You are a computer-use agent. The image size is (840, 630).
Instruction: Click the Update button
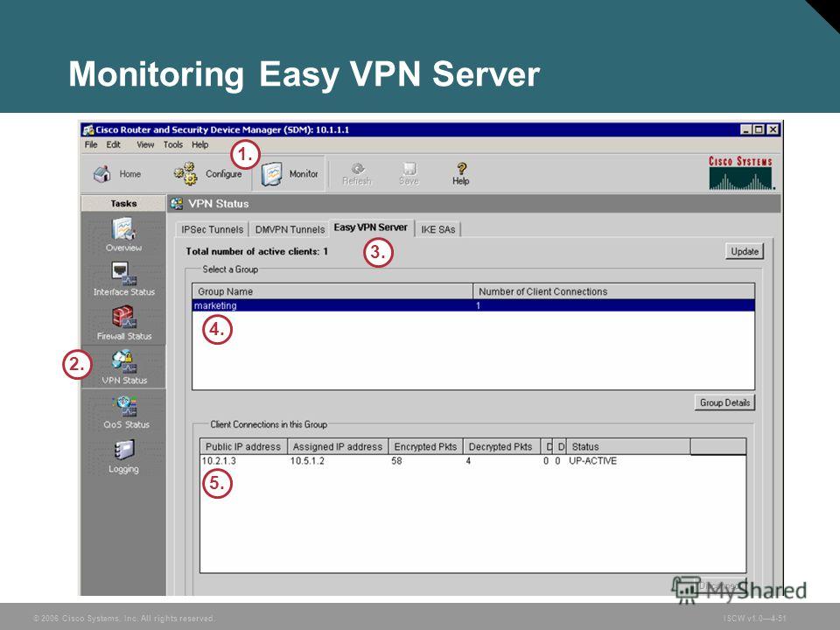pyautogui.click(x=745, y=251)
